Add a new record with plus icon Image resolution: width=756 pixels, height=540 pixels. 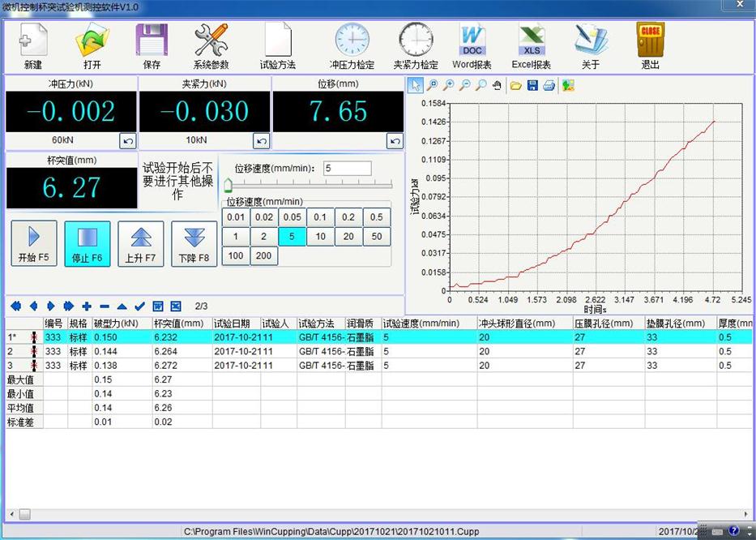(x=87, y=306)
